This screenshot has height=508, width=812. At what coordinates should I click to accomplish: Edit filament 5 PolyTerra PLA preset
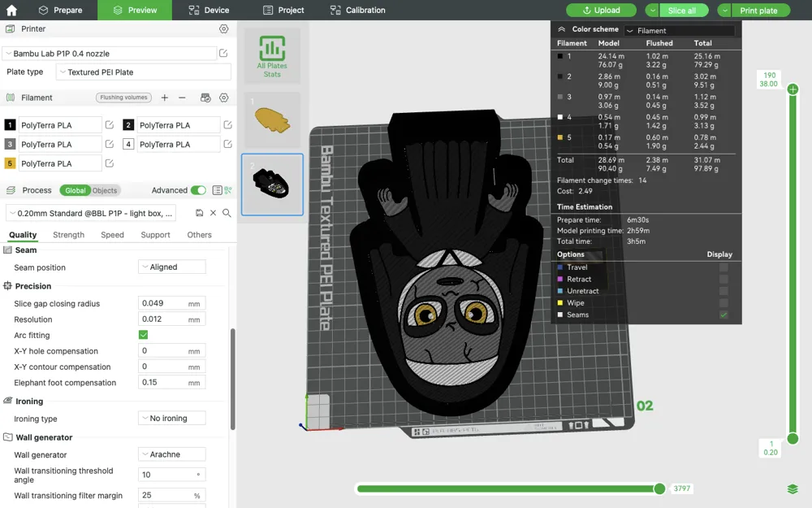pyautogui.click(x=110, y=163)
